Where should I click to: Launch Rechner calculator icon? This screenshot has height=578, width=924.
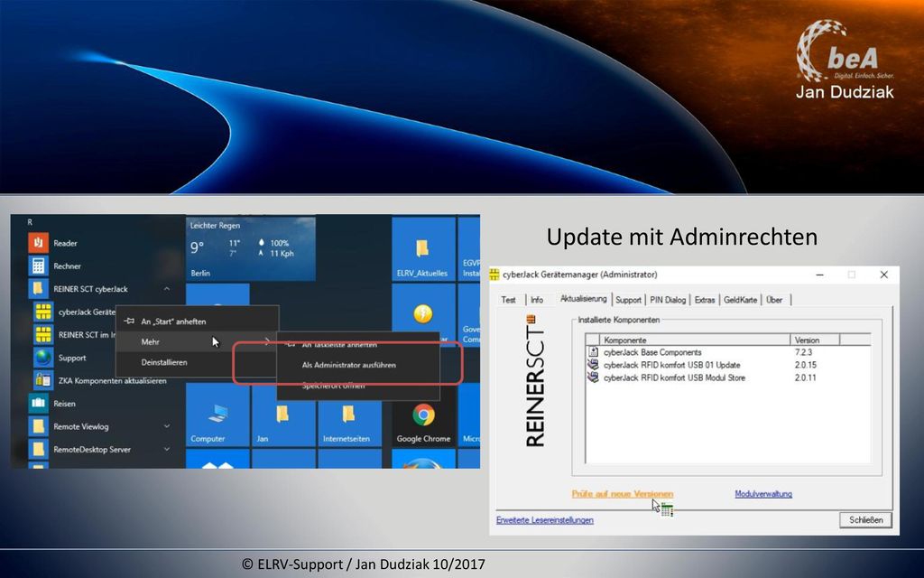(x=38, y=266)
